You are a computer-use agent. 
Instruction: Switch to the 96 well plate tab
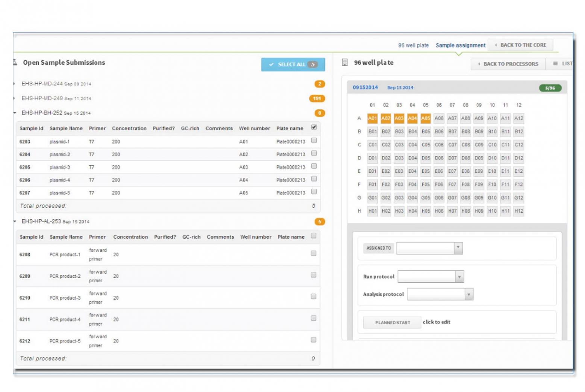tap(413, 45)
